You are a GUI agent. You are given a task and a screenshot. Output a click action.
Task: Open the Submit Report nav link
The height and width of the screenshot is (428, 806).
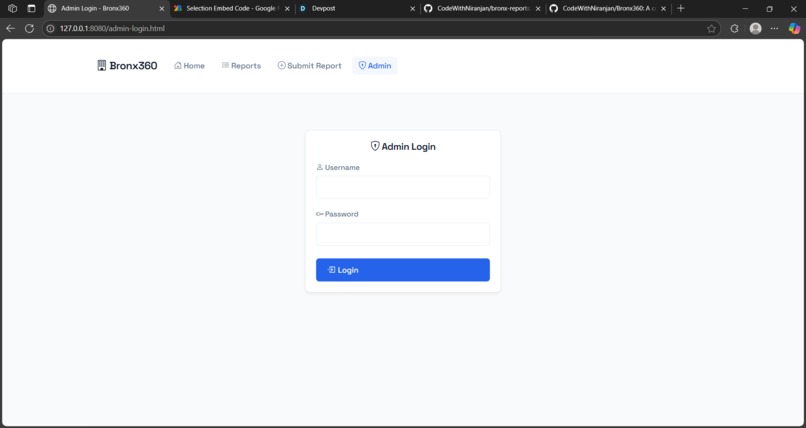tap(309, 66)
